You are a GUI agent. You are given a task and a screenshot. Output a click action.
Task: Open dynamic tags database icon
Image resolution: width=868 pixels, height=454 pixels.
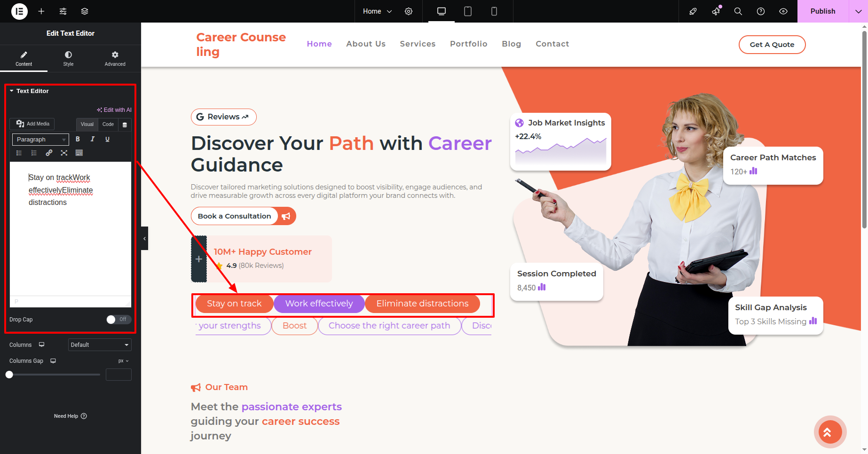pos(125,125)
